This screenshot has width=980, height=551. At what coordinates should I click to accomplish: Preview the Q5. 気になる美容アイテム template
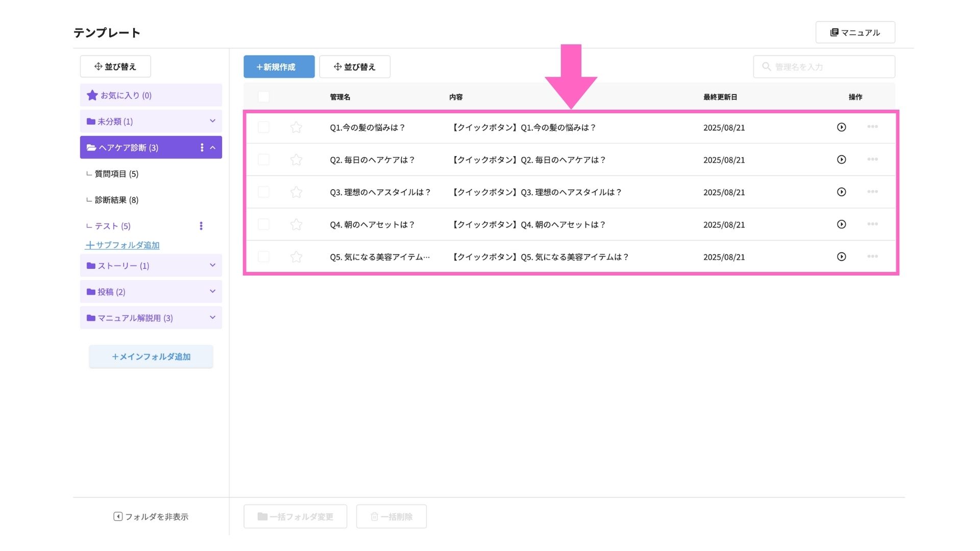point(842,257)
